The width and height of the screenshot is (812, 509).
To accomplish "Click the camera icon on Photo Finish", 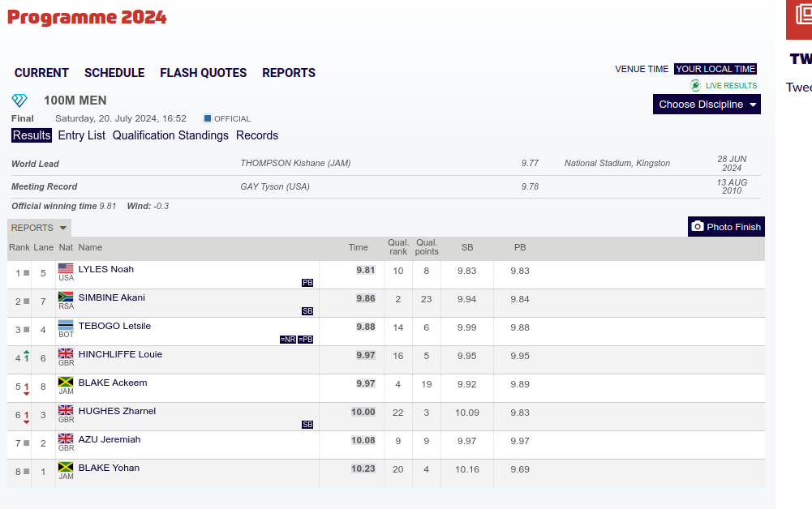I will [698, 227].
